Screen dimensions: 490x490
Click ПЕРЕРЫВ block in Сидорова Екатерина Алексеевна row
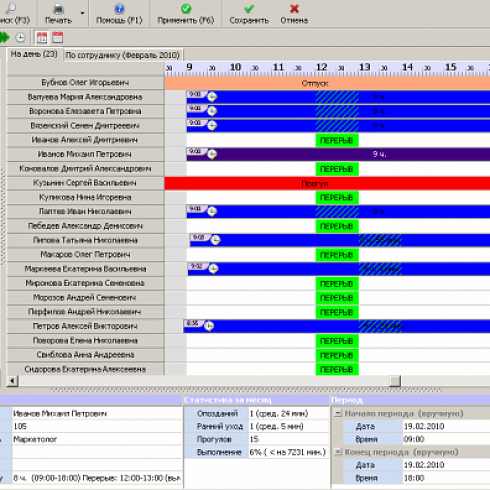pos(337,369)
